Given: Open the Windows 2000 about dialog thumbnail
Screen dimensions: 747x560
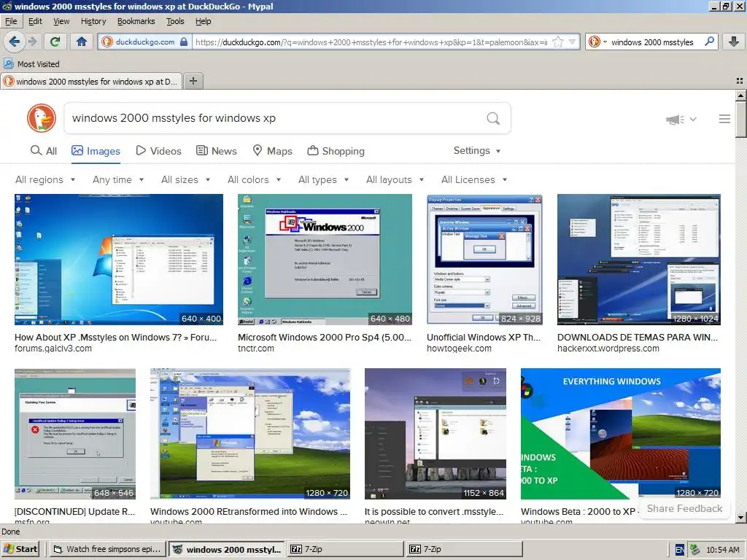Looking at the screenshot, I should pyautogui.click(x=325, y=259).
